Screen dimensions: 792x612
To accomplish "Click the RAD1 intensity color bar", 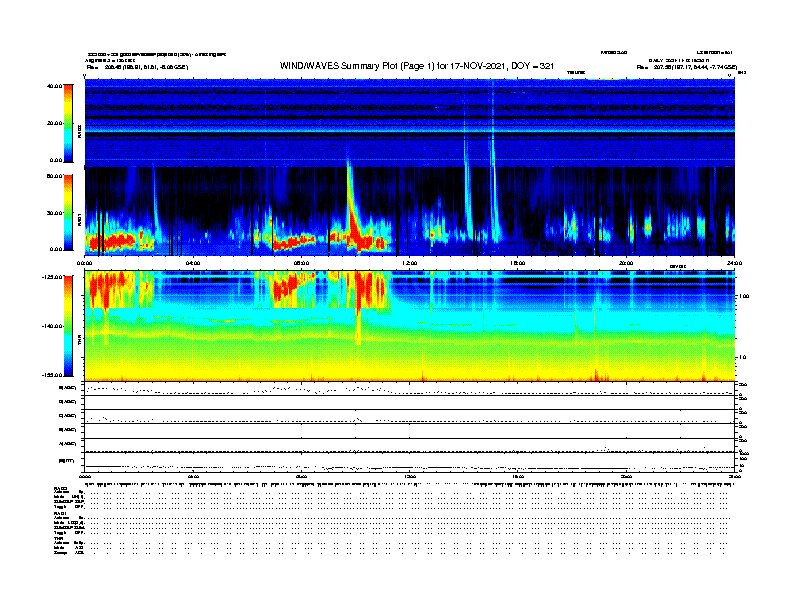I will pyautogui.click(x=68, y=213).
